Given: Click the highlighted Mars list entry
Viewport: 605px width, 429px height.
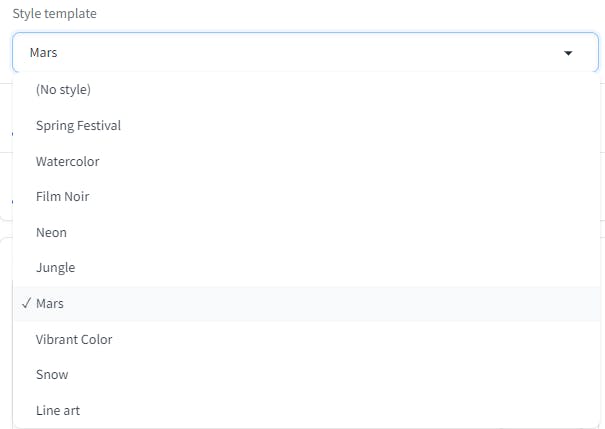Looking at the screenshot, I should pyautogui.click(x=307, y=304).
